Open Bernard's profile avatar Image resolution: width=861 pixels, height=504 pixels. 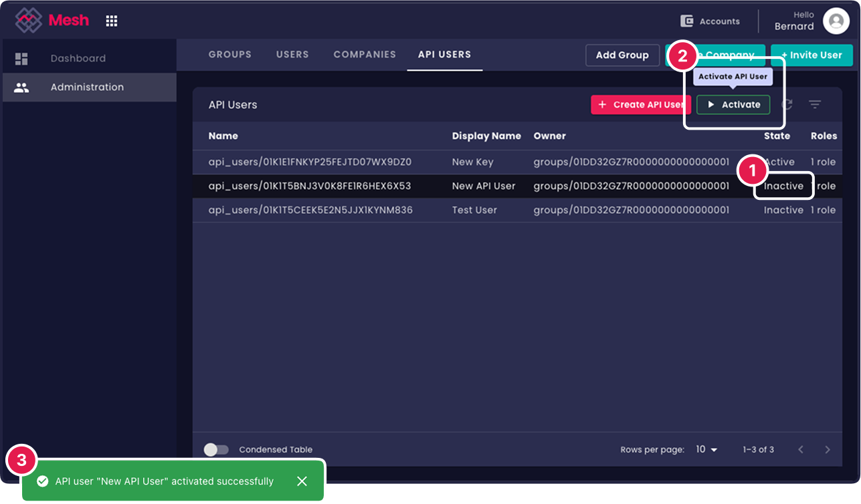pyautogui.click(x=836, y=20)
